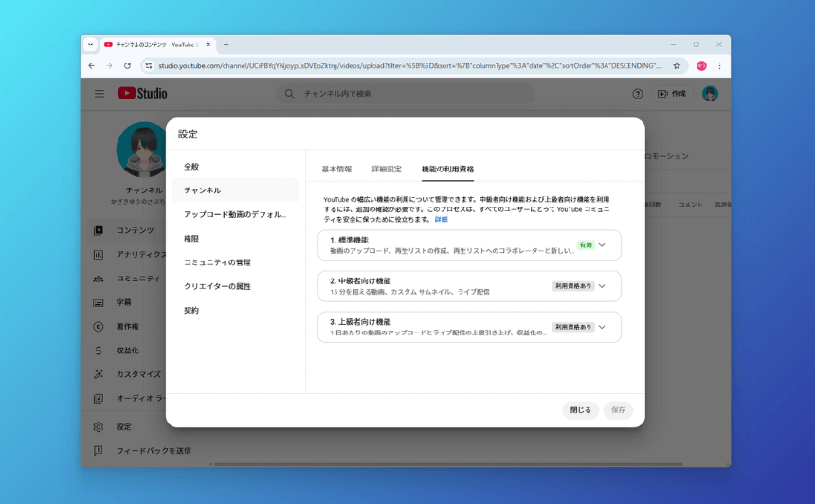
Task: Select the 機能の利用資格 tab
Action: click(447, 170)
